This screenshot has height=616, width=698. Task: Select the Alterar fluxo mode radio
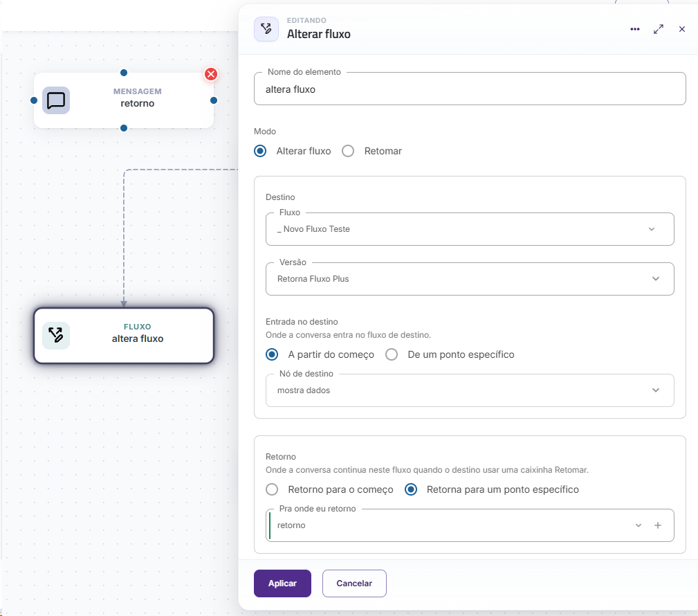coord(260,151)
